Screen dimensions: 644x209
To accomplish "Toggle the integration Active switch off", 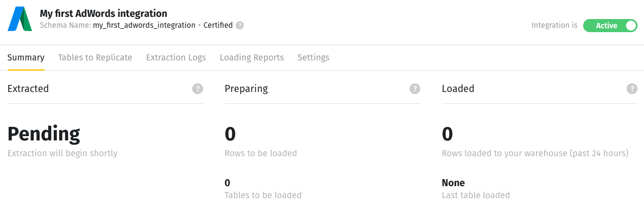I will pos(610,26).
